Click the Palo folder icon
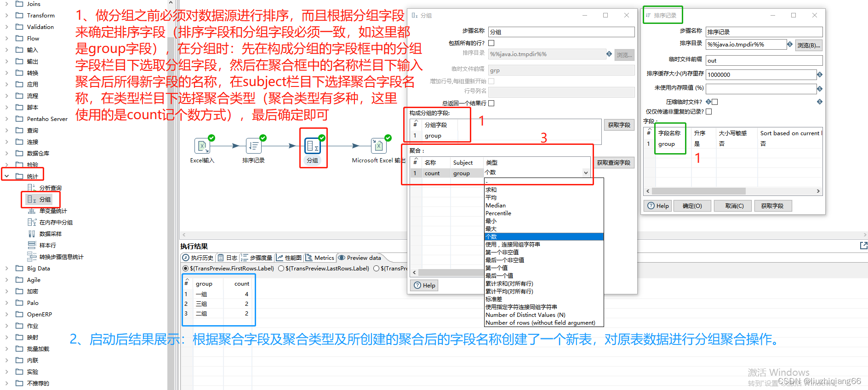Screen dimensions: 868x390 19,303
